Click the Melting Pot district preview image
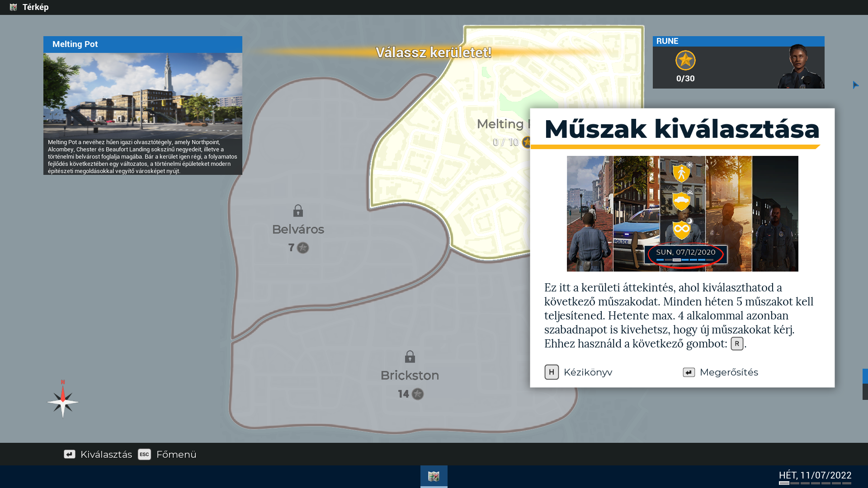 pos(143,95)
